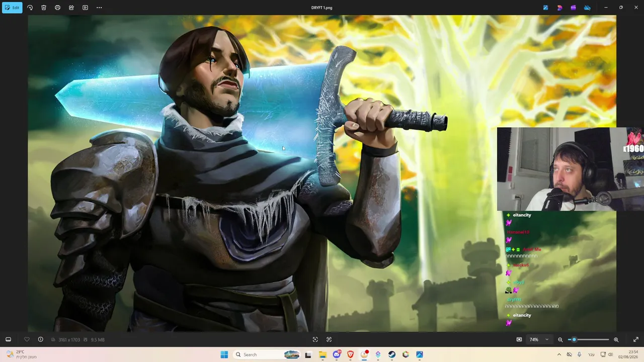Zoom out with the minus magnifier
The image size is (644, 362).
(560, 339)
